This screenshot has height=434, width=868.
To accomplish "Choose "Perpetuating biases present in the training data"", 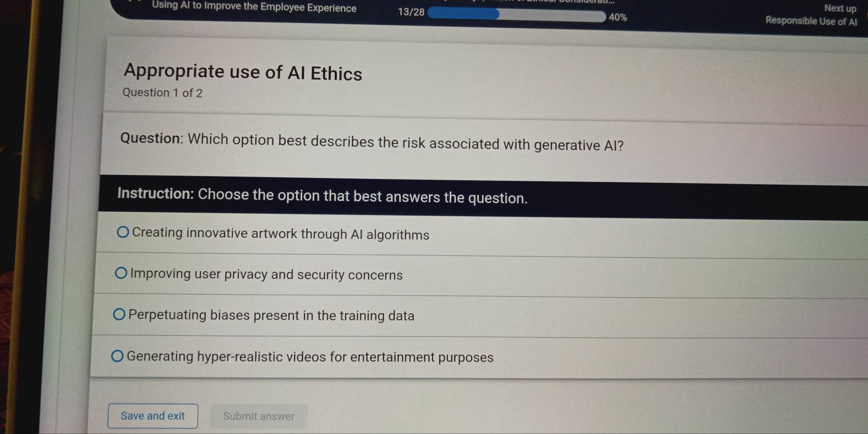I will (272, 316).
